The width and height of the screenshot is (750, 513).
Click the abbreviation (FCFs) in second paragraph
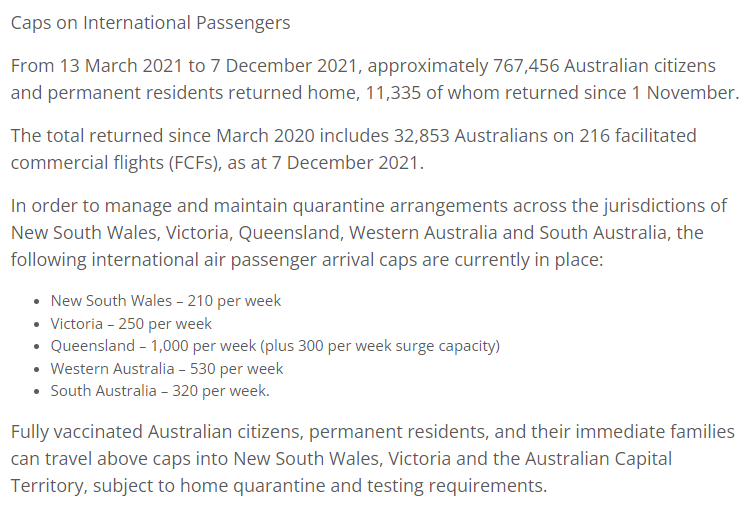195,163
